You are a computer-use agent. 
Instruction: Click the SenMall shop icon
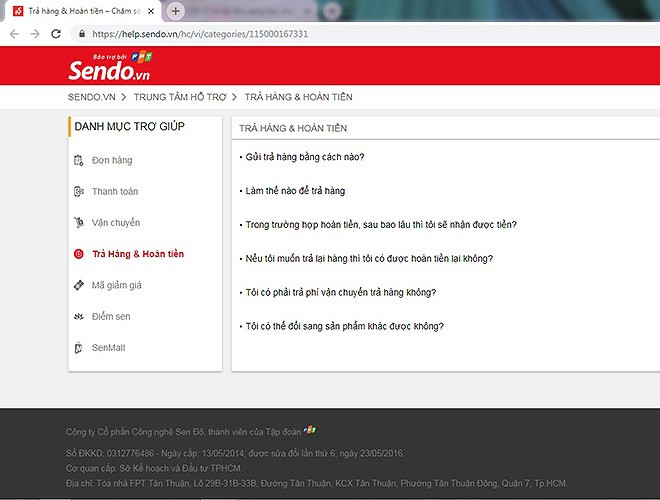[x=79, y=348]
